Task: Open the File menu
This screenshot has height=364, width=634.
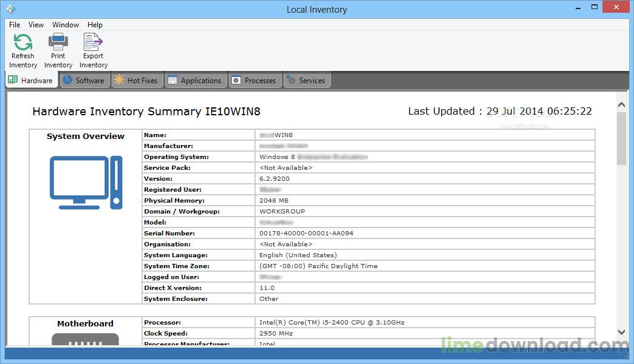Action: [15, 25]
